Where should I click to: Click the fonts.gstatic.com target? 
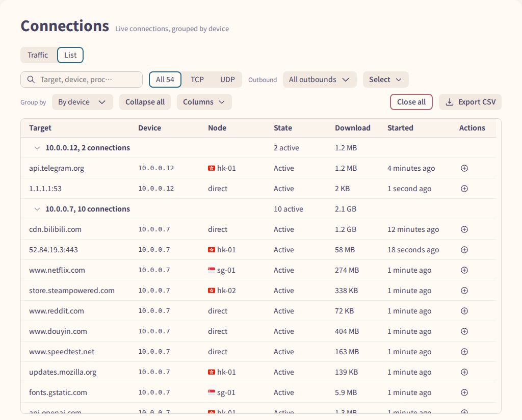[58, 392]
